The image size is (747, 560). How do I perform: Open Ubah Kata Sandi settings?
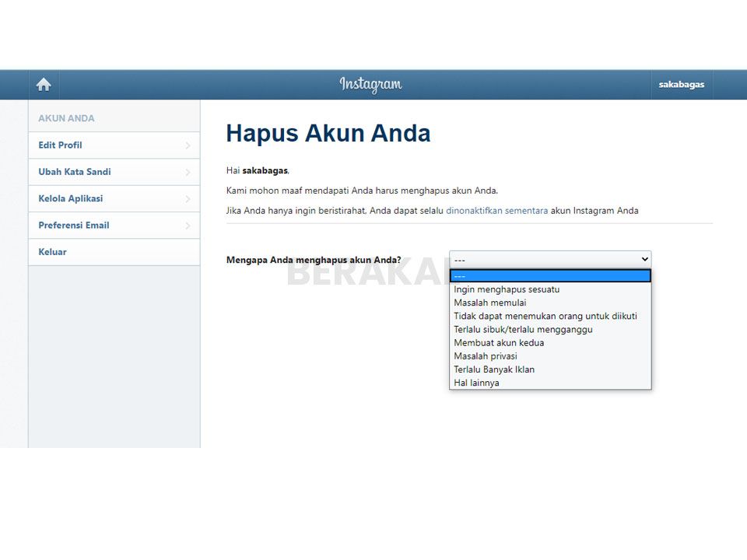[114, 172]
